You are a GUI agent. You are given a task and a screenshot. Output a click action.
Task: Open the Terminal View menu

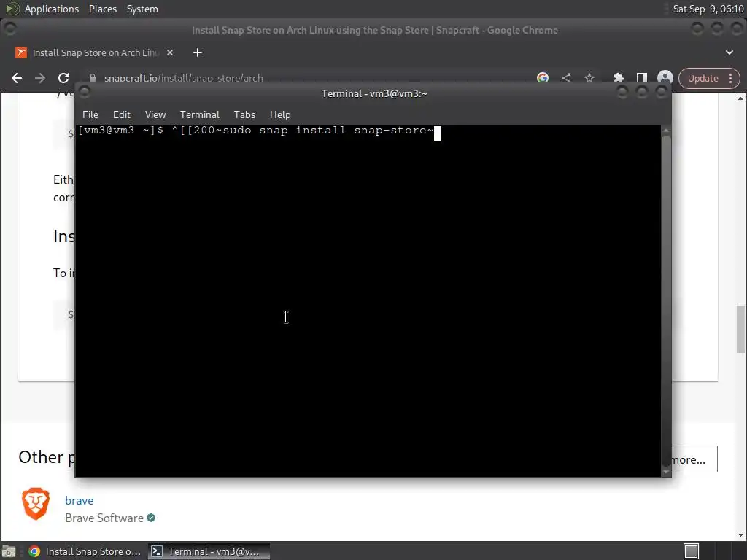[x=155, y=114]
